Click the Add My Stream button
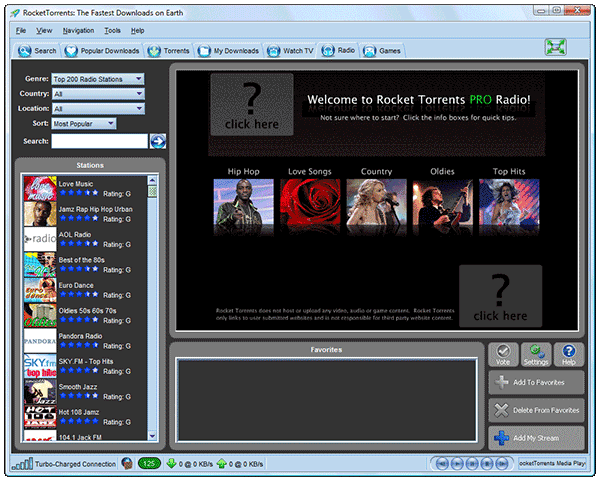Screen dimensions: 600x482 [536, 438]
